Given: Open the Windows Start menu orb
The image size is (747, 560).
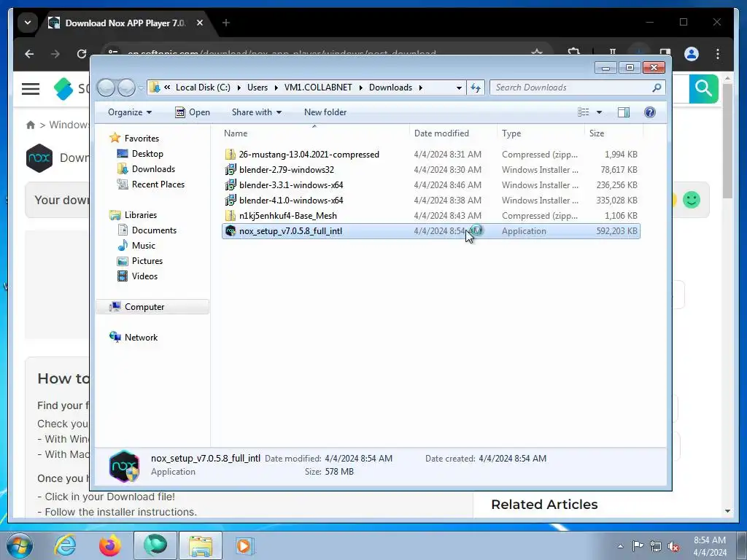Looking at the screenshot, I should click(x=19, y=545).
